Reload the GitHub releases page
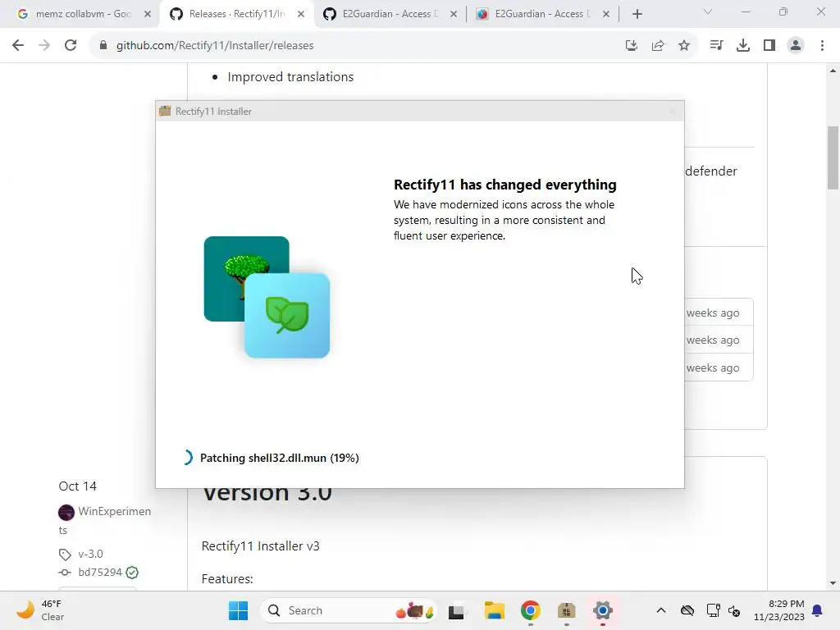Viewport: 840px width, 630px height. [x=71, y=46]
